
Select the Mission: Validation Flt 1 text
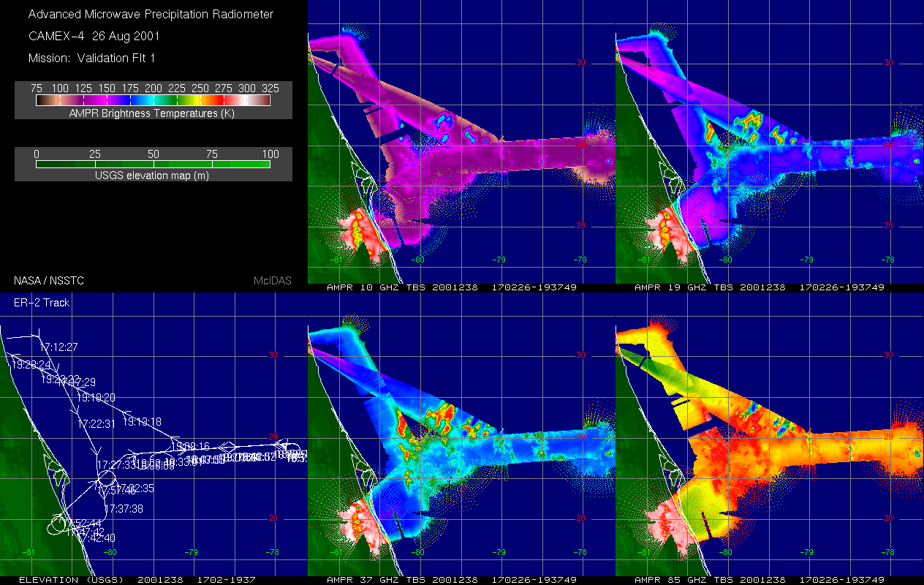coord(91,58)
